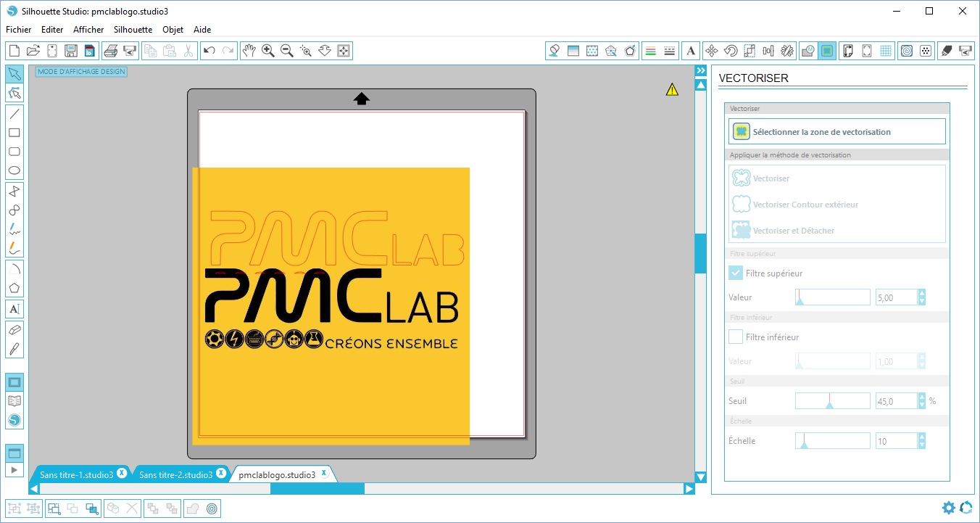Select the Text tool in left toolbar
Viewport: 980px width, 523px height.
pyautogui.click(x=14, y=309)
